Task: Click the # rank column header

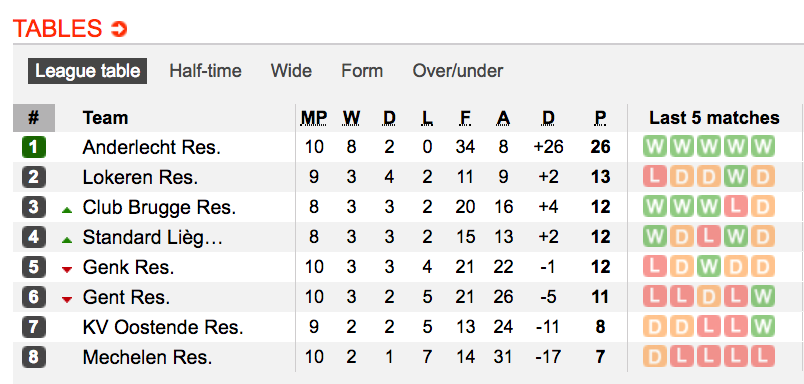Action: coord(34,118)
